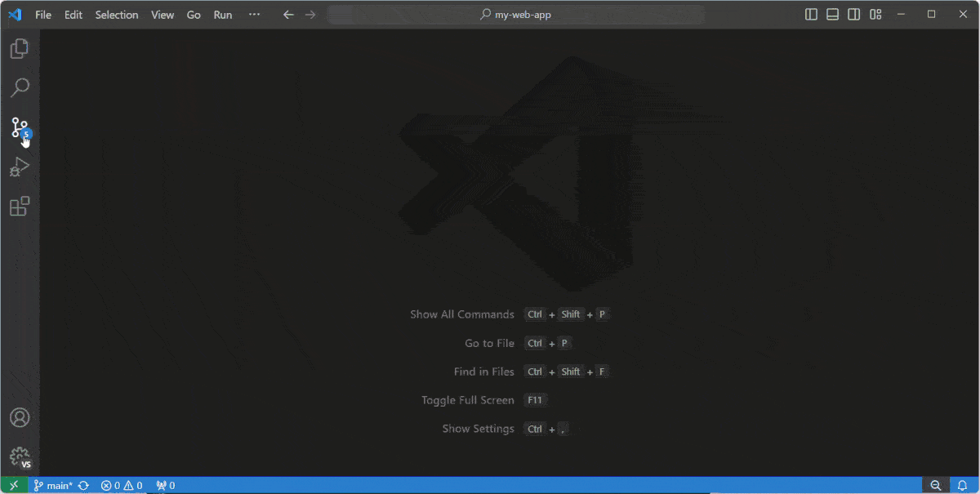This screenshot has height=494, width=980.
Task: Open the main branch picker in status bar
Action: coord(53,486)
